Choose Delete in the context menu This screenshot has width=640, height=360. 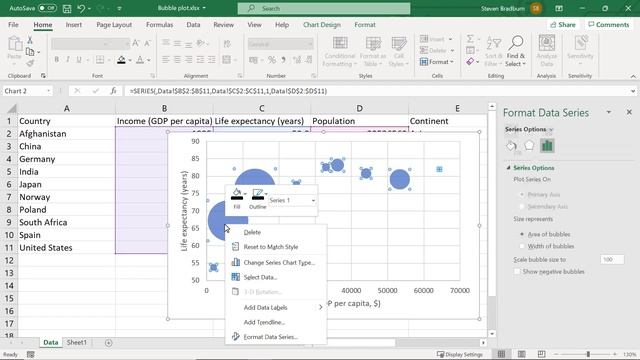(x=276, y=232)
